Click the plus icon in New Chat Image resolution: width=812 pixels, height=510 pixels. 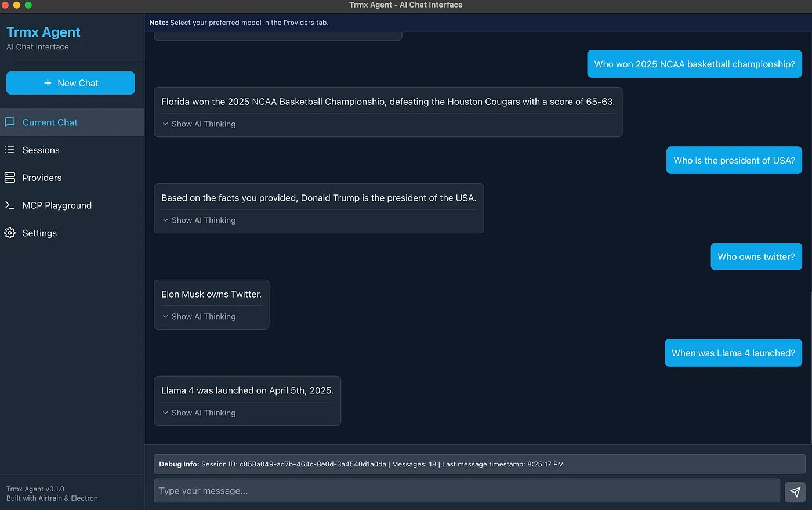[48, 83]
